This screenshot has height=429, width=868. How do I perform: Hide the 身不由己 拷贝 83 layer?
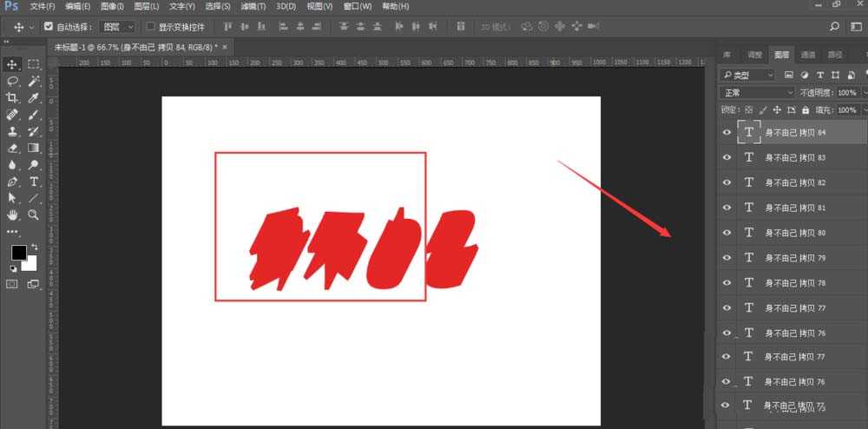(727, 157)
